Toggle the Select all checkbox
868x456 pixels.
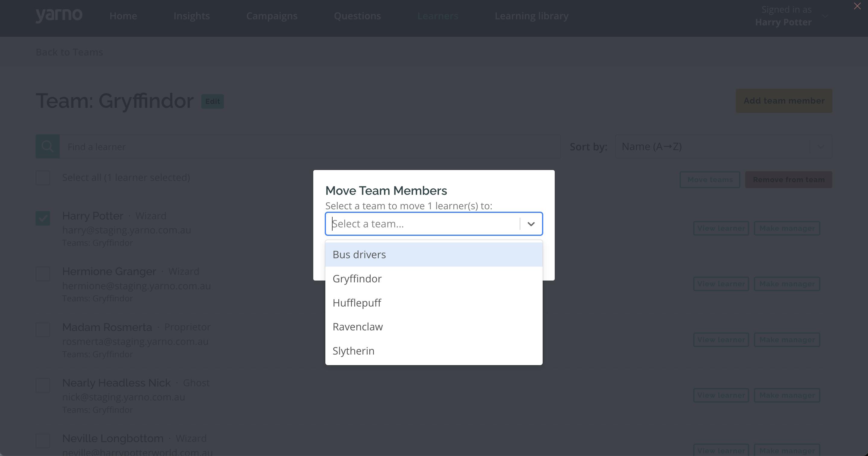pos(43,178)
